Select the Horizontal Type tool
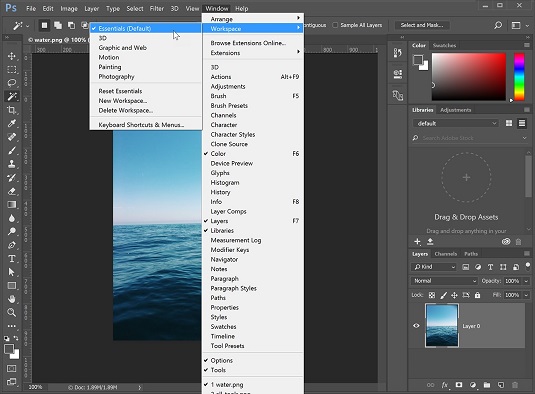This screenshot has width=535, height=394. 12,259
